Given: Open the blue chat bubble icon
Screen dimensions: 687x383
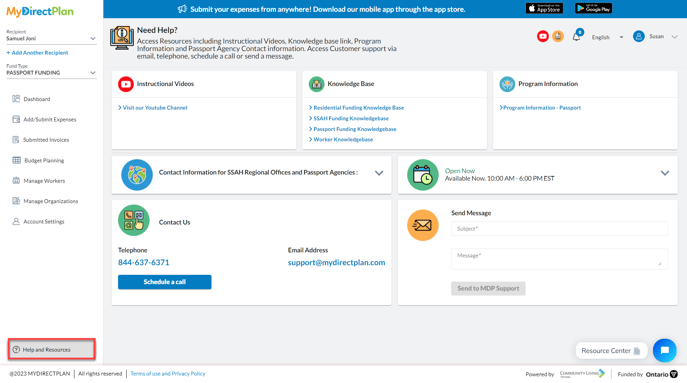Looking at the screenshot, I should (664, 350).
